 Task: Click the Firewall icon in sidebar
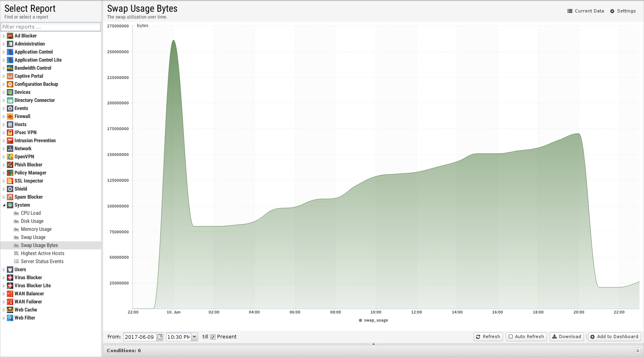10,116
